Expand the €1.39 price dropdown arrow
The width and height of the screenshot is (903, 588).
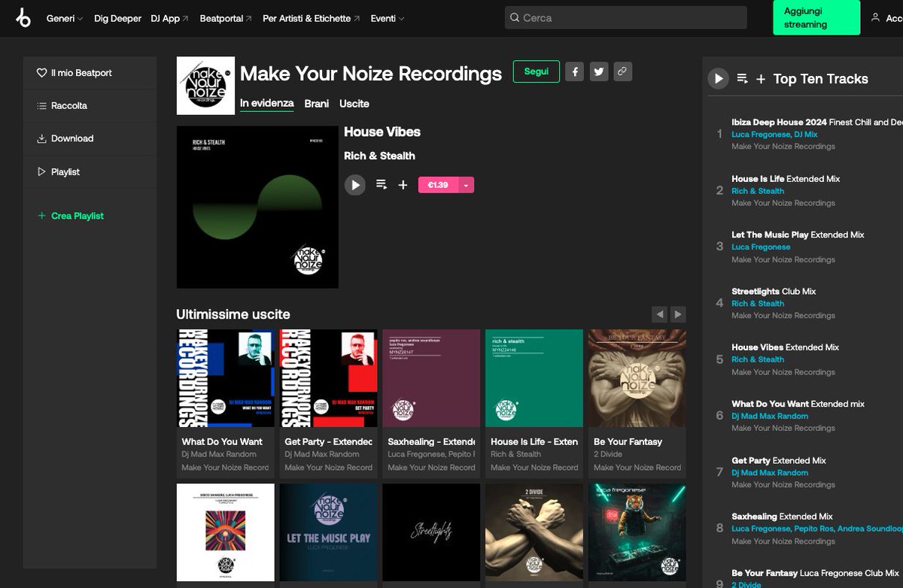467,185
